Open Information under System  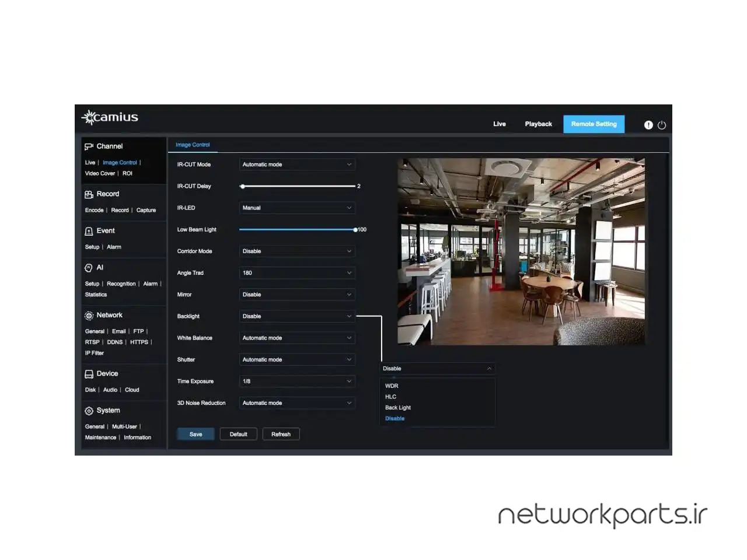tap(137, 438)
